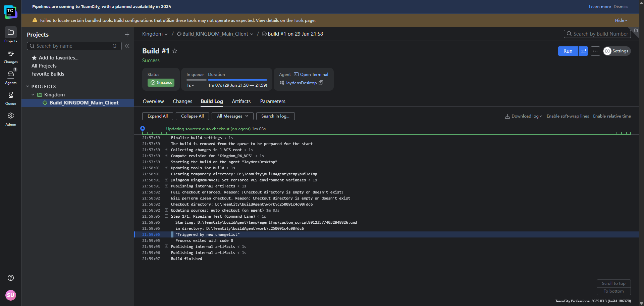Click Expand All log entries
The width and height of the screenshot is (644, 306).
point(158,116)
